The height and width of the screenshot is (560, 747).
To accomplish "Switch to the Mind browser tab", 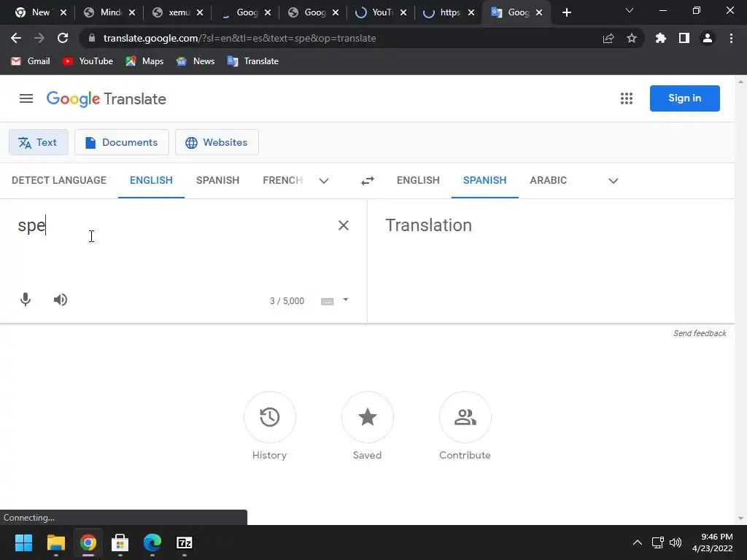I will click(x=110, y=13).
